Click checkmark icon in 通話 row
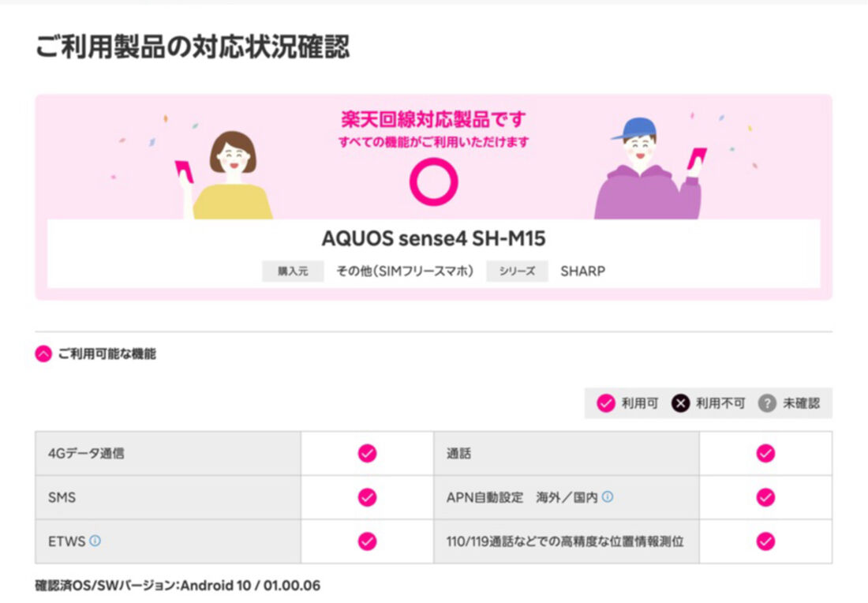The width and height of the screenshot is (868, 603). pyautogui.click(x=765, y=453)
